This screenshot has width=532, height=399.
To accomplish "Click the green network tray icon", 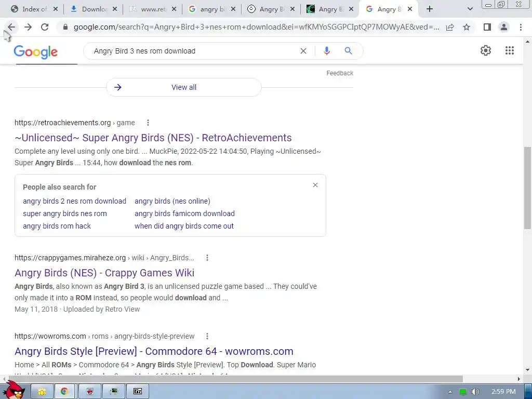I will (x=462, y=392).
